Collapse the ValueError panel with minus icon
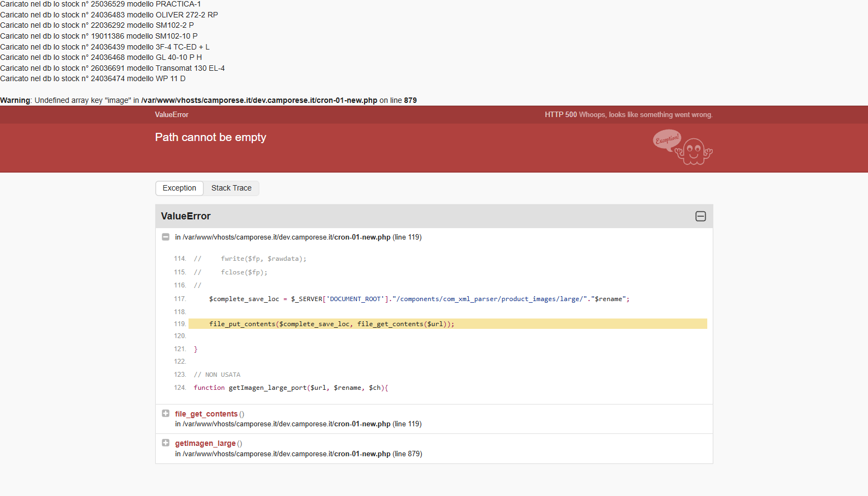This screenshot has width=868, height=496. [x=701, y=216]
